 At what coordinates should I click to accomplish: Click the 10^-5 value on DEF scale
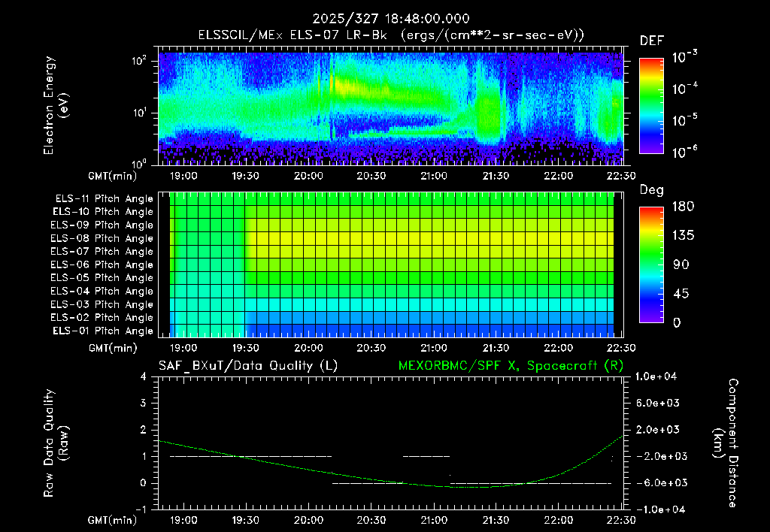[684, 119]
